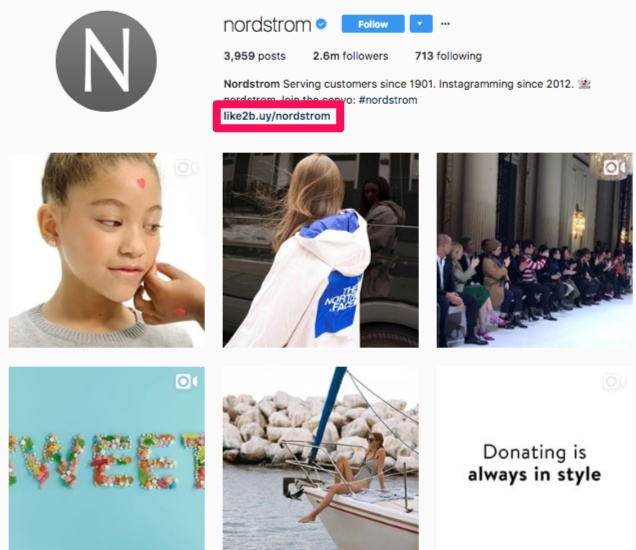Open the like2b.uy/nordstrom link
636x550 pixels.
(x=277, y=116)
